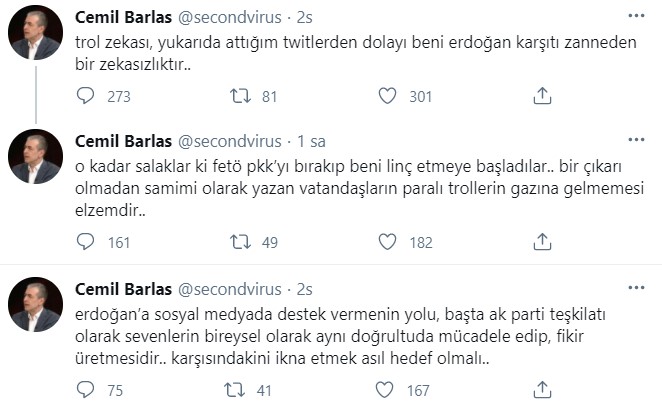662x404 pixels.
Task: Like the tweet with 167 likes
Action: coord(389,388)
